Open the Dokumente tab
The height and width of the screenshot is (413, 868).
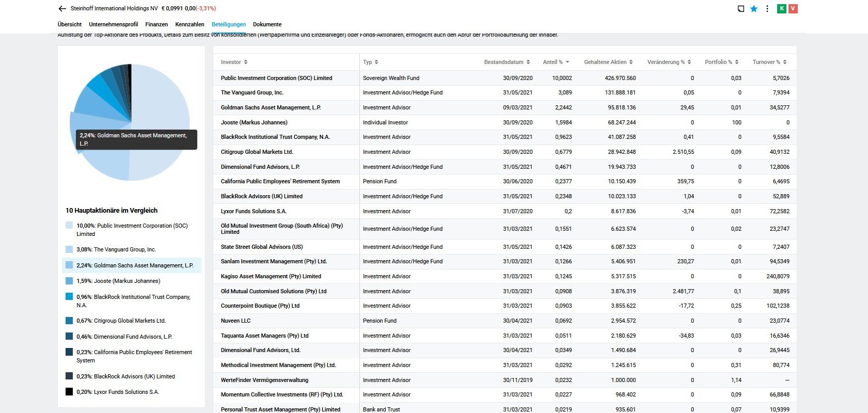click(x=267, y=24)
